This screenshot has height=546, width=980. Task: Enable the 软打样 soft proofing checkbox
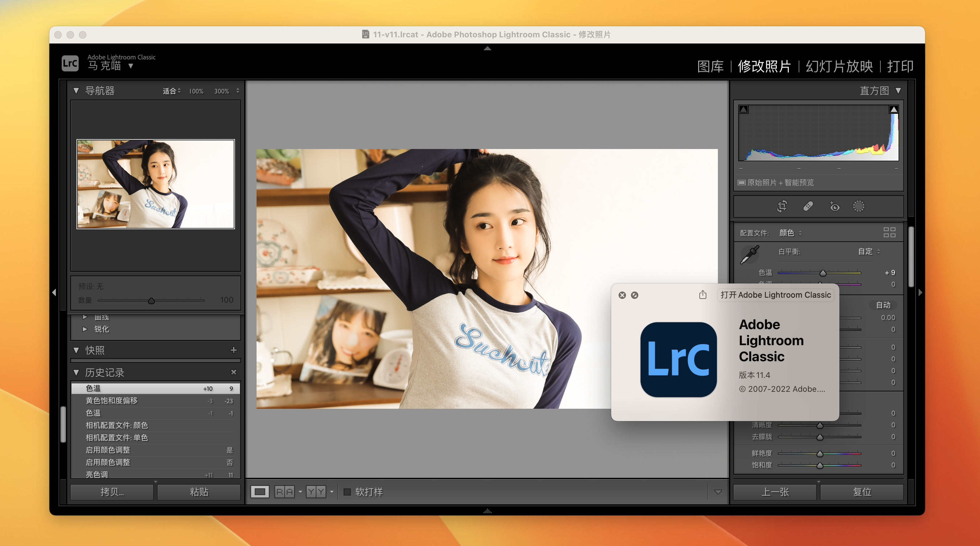tap(347, 492)
